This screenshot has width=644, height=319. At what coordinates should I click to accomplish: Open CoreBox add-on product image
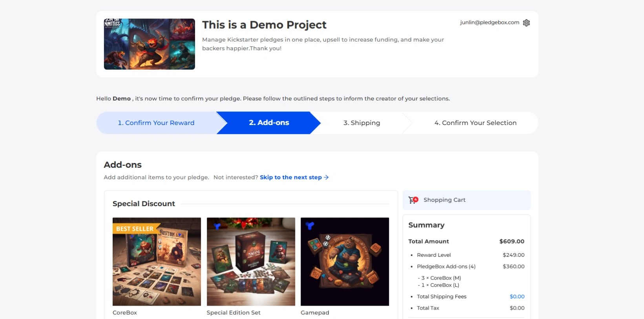pos(157,262)
